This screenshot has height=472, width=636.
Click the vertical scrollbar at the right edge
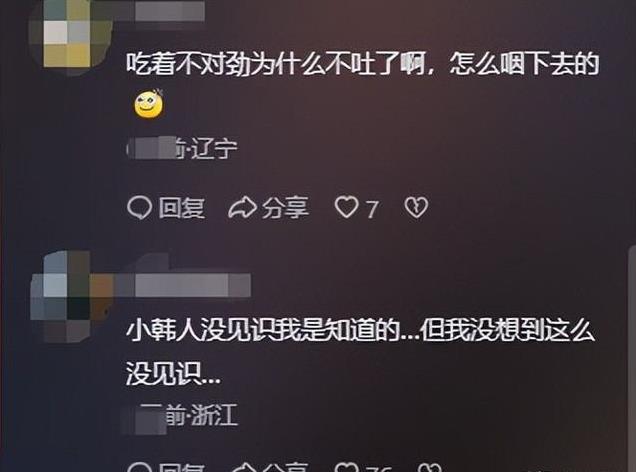coord(632,357)
